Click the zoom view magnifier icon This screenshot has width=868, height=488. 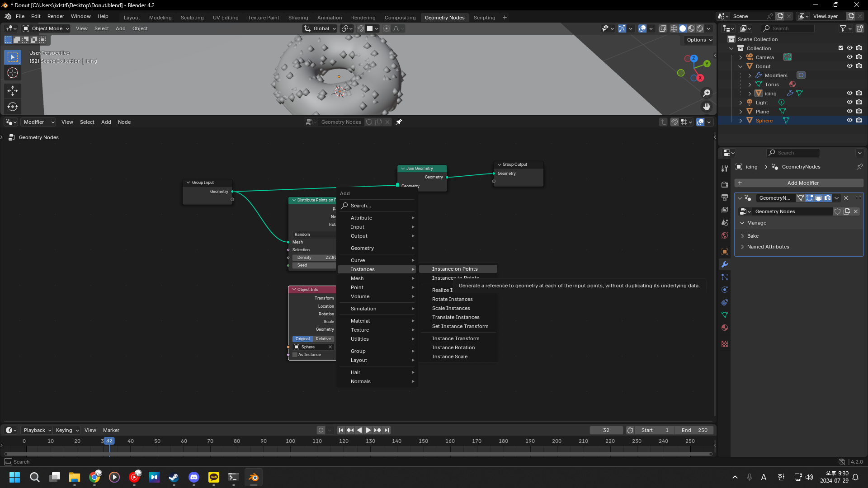click(707, 93)
